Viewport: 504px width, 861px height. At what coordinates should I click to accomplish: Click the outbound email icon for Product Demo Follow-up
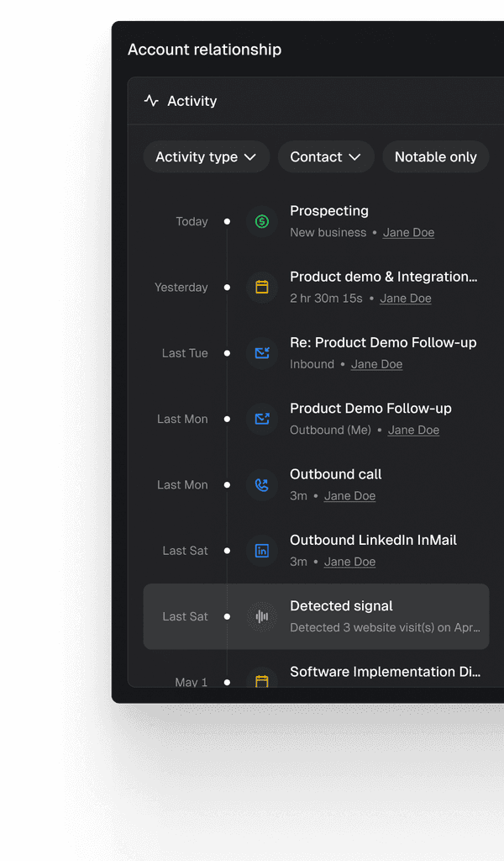coord(261,419)
